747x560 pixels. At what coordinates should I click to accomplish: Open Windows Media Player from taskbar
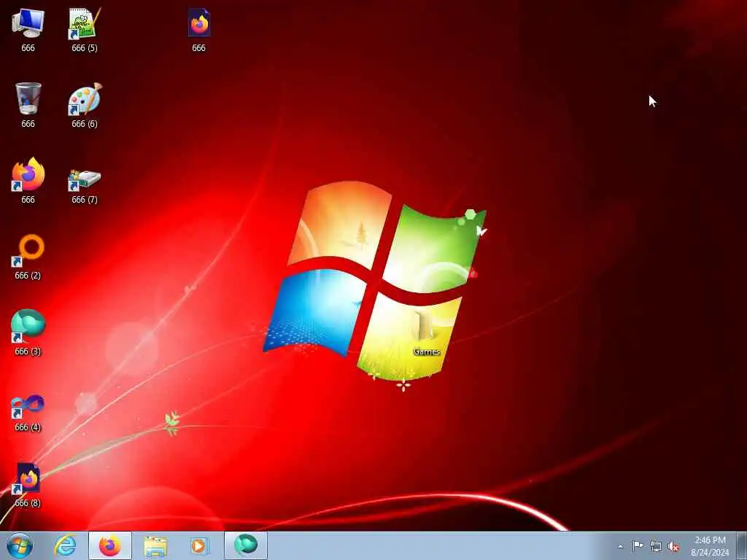(199, 545)
